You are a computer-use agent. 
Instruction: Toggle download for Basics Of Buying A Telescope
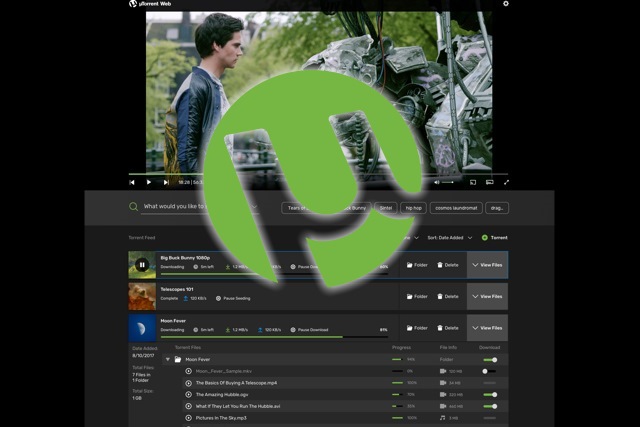pyautogui.click(x=489, y=383)
